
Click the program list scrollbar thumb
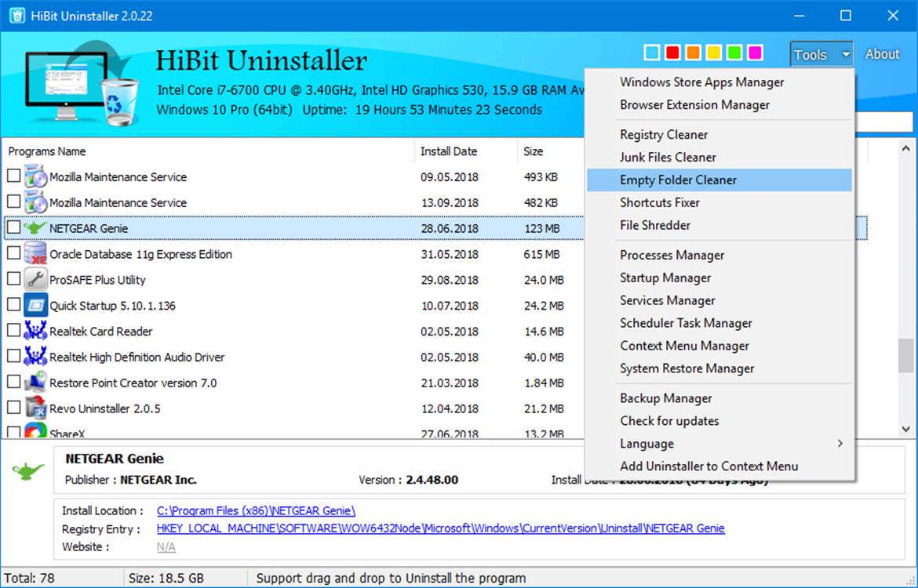tap(905, 355)
